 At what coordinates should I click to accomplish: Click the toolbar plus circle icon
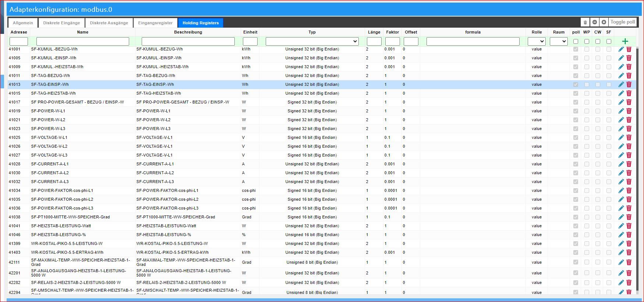coord(604,22)
